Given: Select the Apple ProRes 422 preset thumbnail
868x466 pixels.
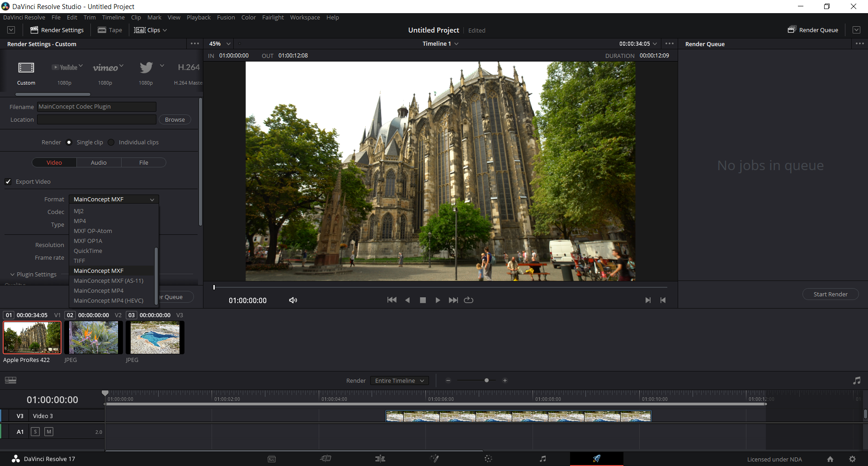Looking at the screenshot, I should coord(32,337).
